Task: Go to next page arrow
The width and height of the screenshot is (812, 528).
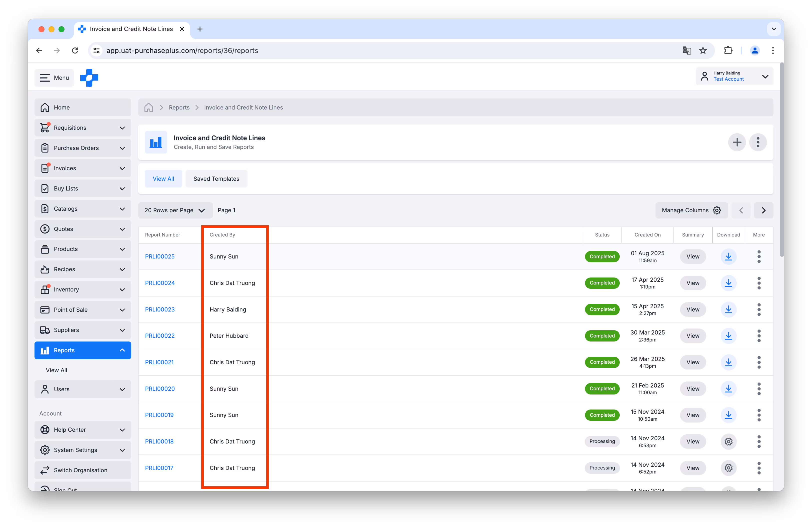Action: [763, 210]
